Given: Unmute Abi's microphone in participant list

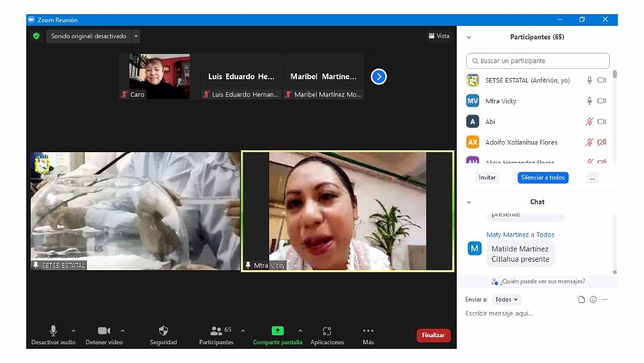Looking at the screenshot, I should [x=589, y=122].
